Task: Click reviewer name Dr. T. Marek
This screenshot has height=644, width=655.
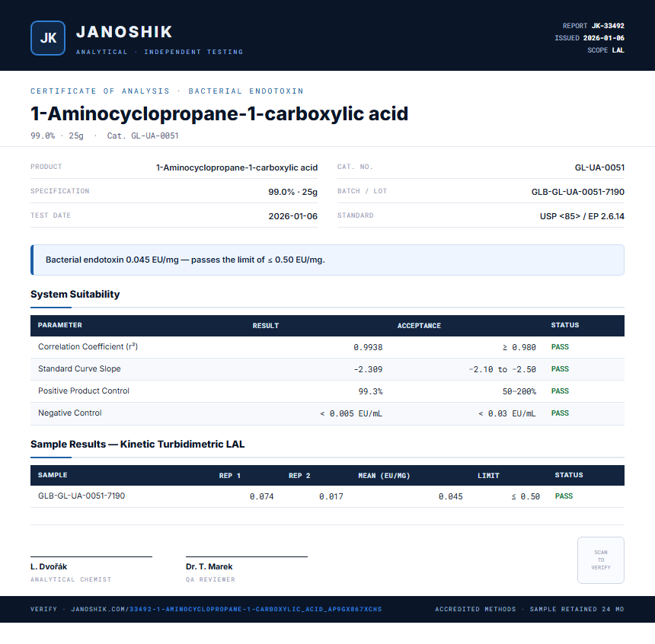Action: point(209,566)
